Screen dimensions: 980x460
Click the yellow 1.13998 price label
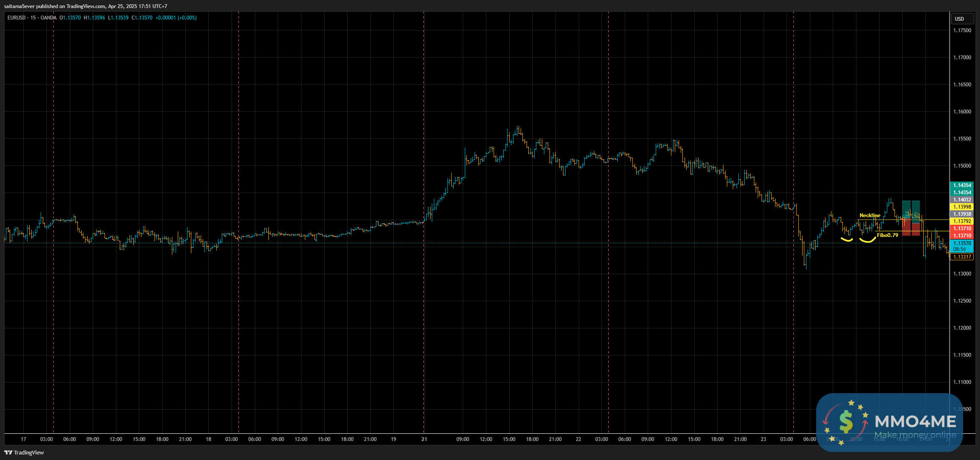(962, 207)
